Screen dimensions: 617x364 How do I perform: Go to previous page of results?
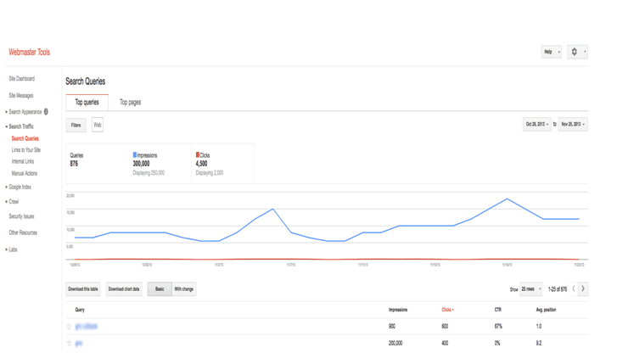click(573, 289)
